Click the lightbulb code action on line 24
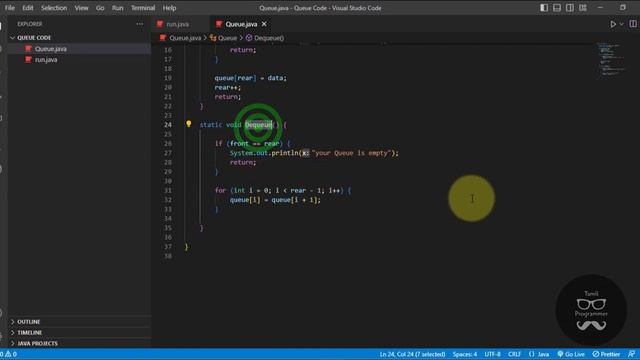This screenshot has height=360, width=640. [x=189, y=124]
